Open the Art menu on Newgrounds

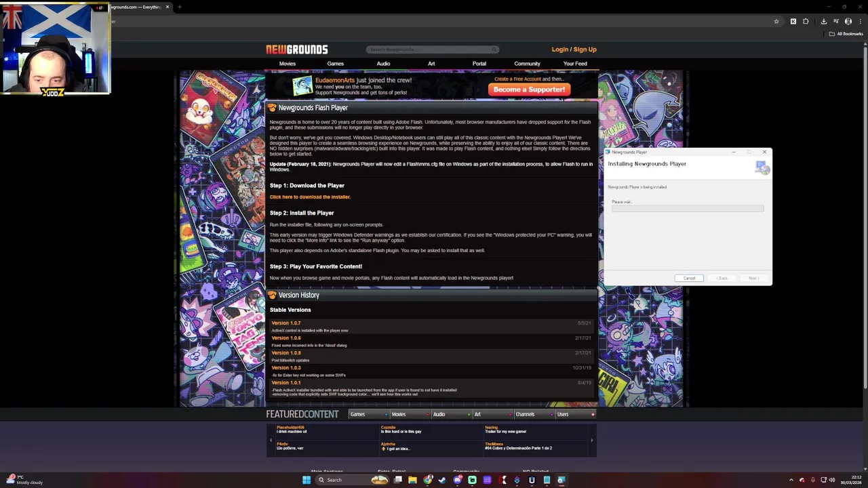431,64
